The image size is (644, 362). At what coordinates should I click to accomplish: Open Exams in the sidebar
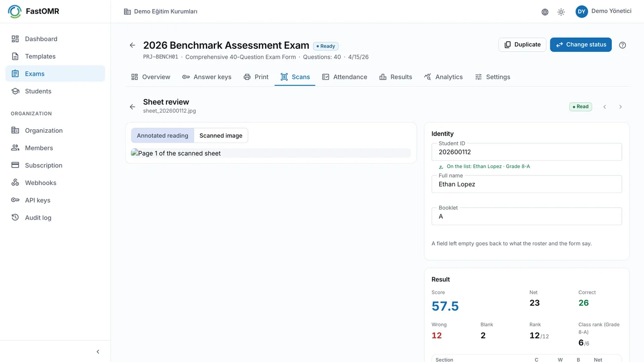tap(55, 73)
